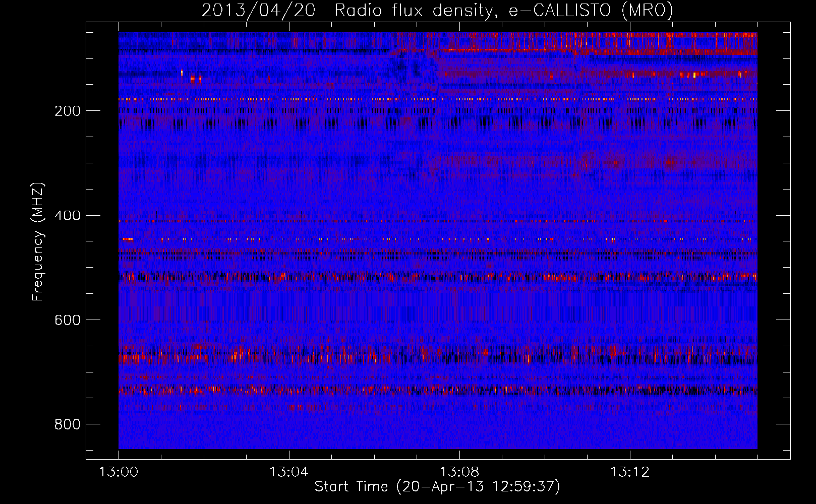Click the 13:04 time tick label
816x504 pixels.
point(289,472)
